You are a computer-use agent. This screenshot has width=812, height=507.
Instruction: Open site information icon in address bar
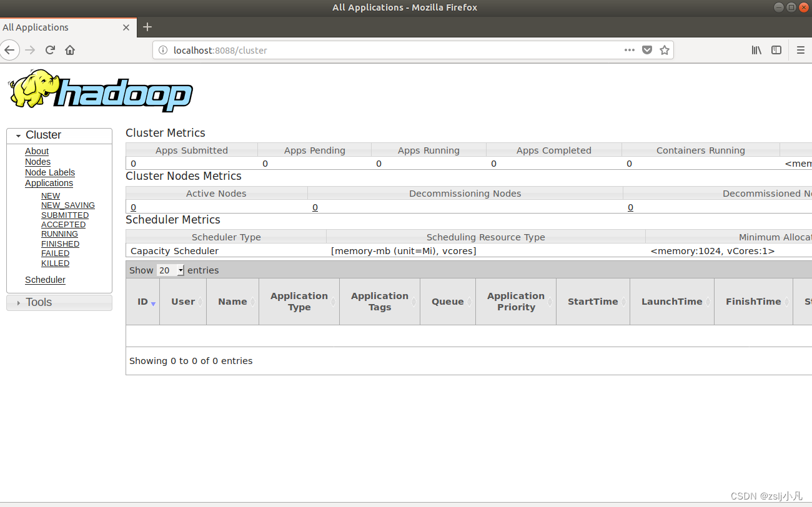(162, 50)
